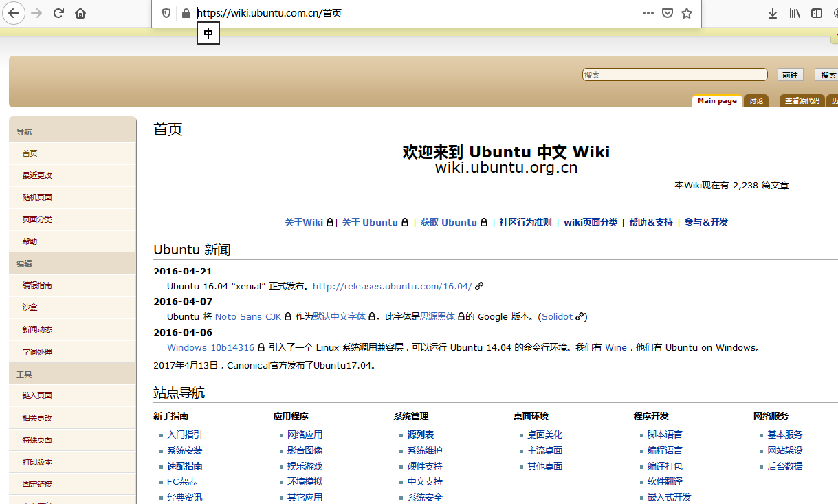The width and height of the screenshot is (838, 504).
Task: Open 新闻动态 in the sidebar
Action: pyautogui.click(x=37, y=329)
